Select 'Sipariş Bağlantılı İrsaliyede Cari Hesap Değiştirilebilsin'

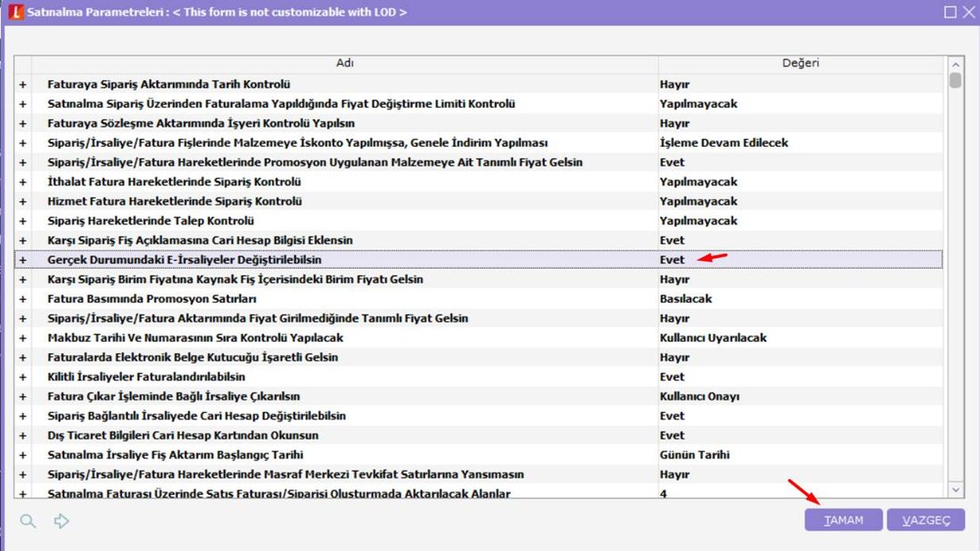197,416
